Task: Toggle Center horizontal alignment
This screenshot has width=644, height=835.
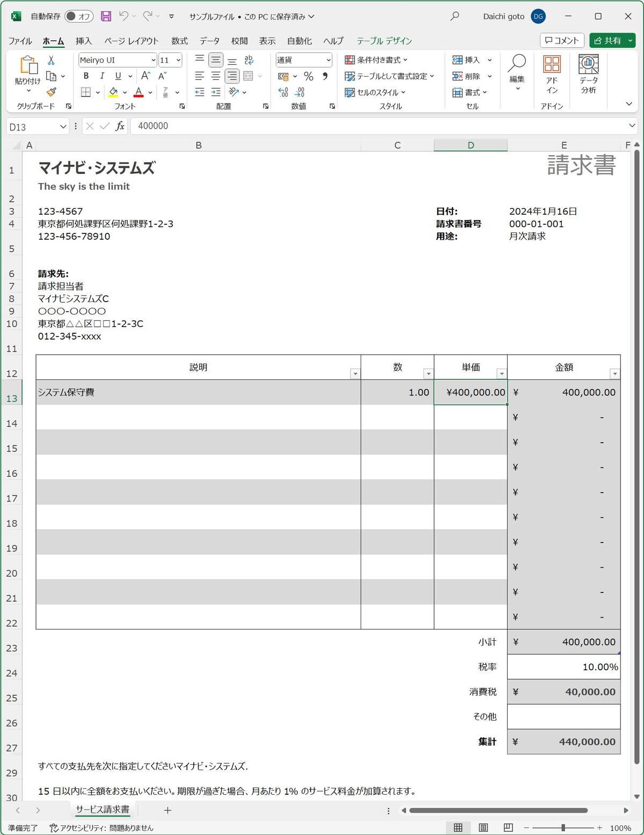Action: click(216, 76)
